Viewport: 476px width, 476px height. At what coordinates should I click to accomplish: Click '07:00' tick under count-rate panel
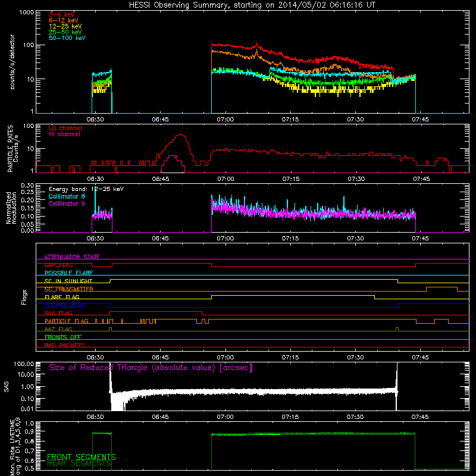tap(226, 120)
